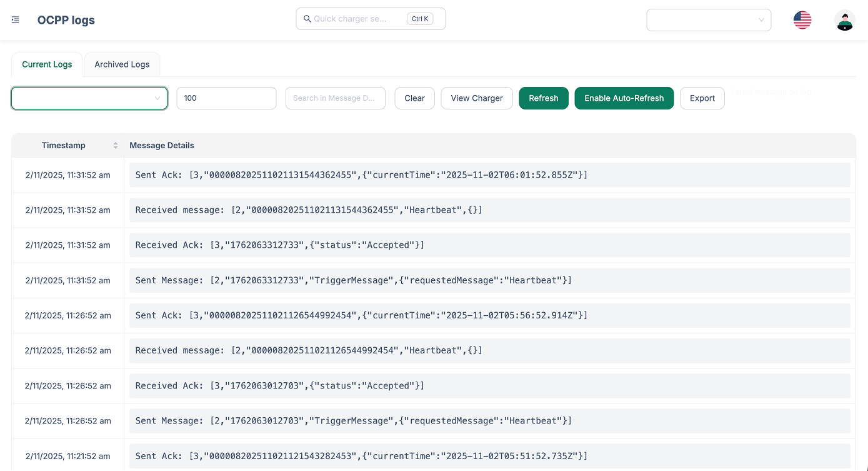Image resolution: width=868 pixels, height=471 pixels.
Task: Select the Heartbeat TriggerMessage log entry
Action: tap(352, 280)
